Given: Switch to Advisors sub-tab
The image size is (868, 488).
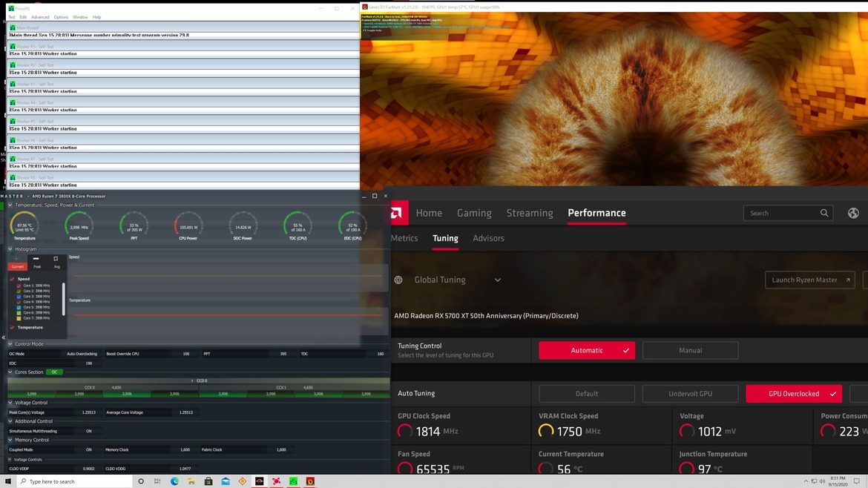Looking at the screenshot, I should [x=488, y=239].
